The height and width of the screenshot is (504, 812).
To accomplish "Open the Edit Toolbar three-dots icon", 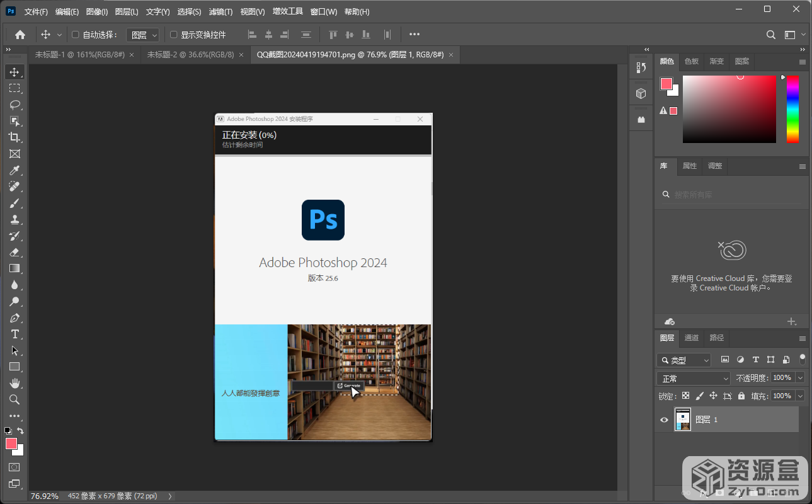I will coord(14,416).
